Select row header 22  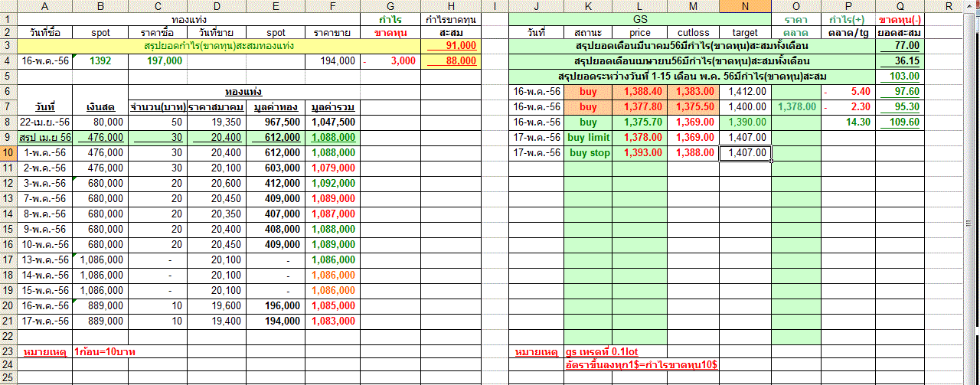coord(8,336)
